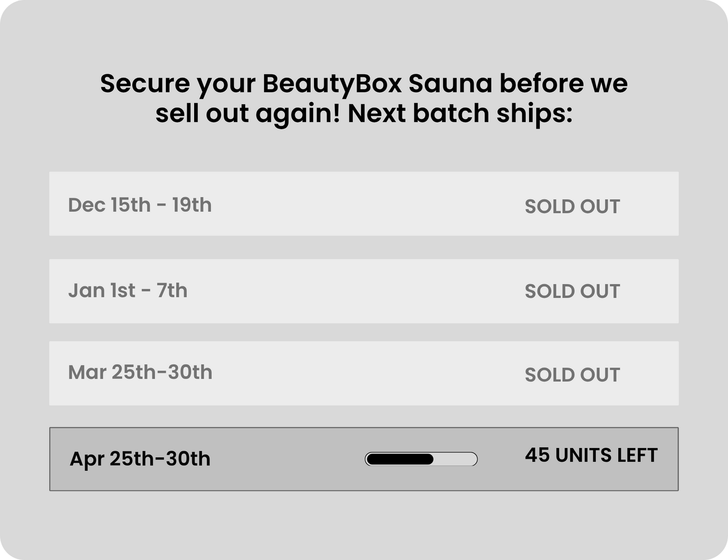The width and height of the screenshot is (728, 560).
Task: Click the empty end of the stock progress bar
Action: click(x=456, y=459)
